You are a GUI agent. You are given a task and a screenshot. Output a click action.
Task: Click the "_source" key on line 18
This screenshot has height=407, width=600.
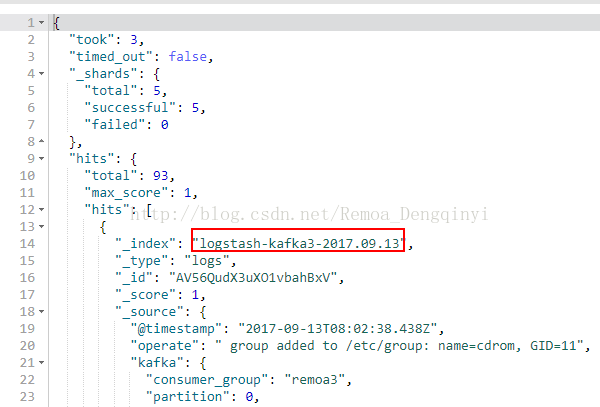click(149, 311)
